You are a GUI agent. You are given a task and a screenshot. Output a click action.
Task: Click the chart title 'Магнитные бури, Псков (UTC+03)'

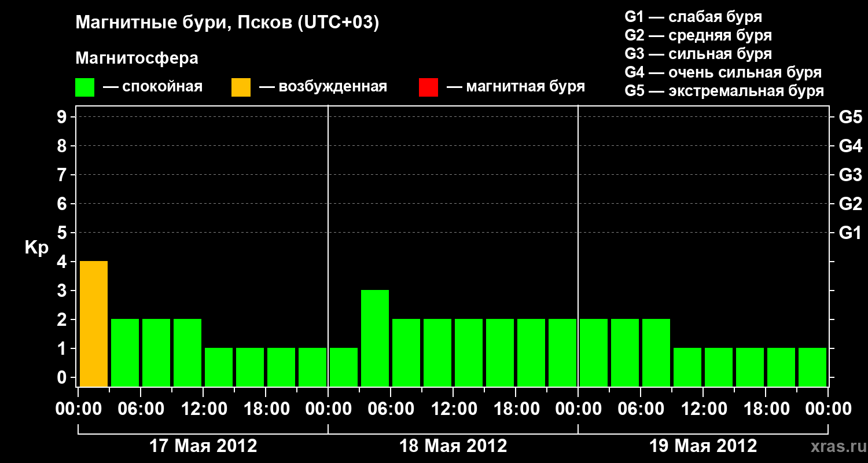(227, 23)
